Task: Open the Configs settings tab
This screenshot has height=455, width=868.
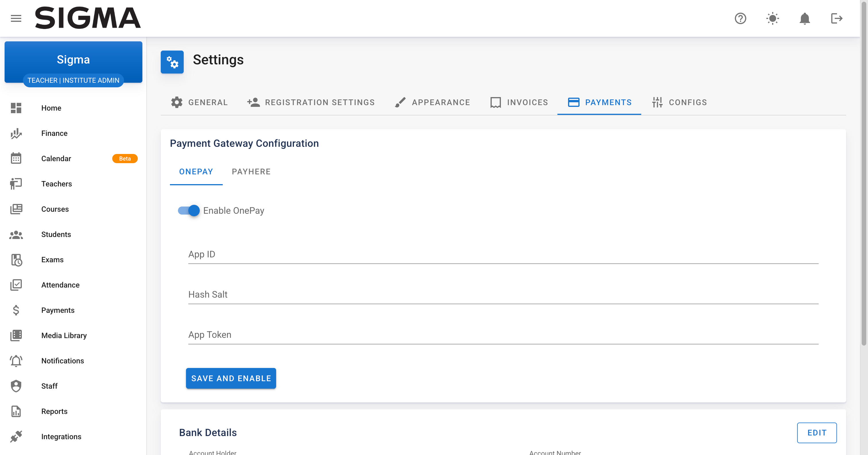Action: click(x=679, y=102)
